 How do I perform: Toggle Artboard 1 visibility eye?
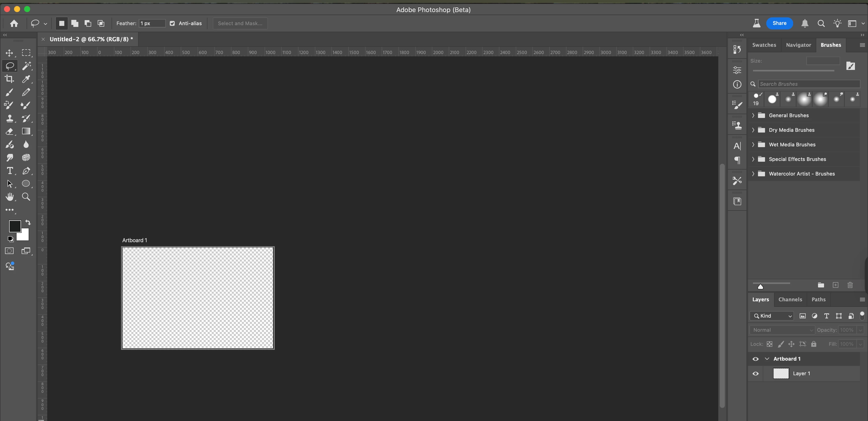(755, 359)
